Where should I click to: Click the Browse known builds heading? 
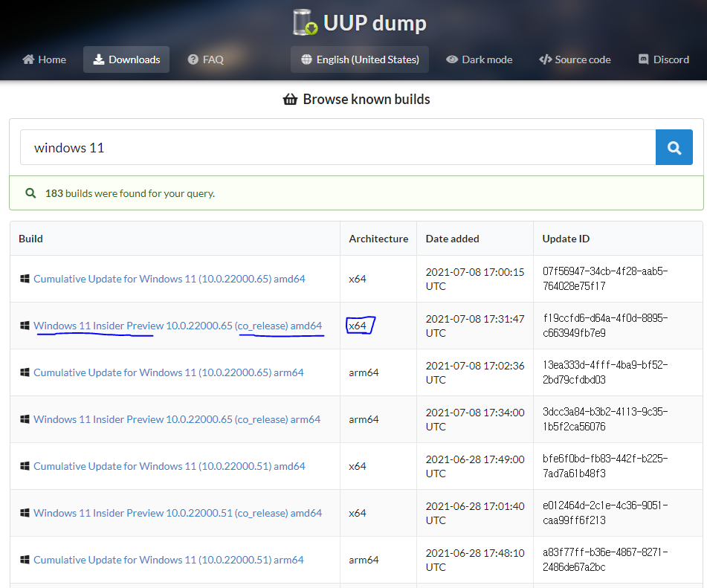tap(366, 99)
